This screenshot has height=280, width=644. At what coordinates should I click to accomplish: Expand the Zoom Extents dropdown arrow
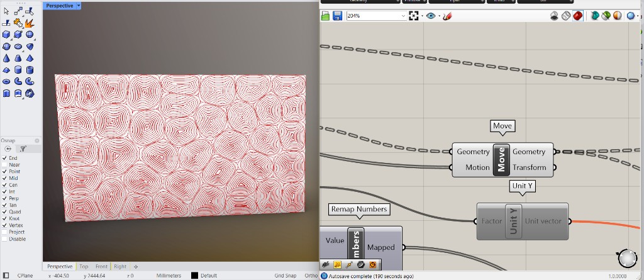[422, 16]
